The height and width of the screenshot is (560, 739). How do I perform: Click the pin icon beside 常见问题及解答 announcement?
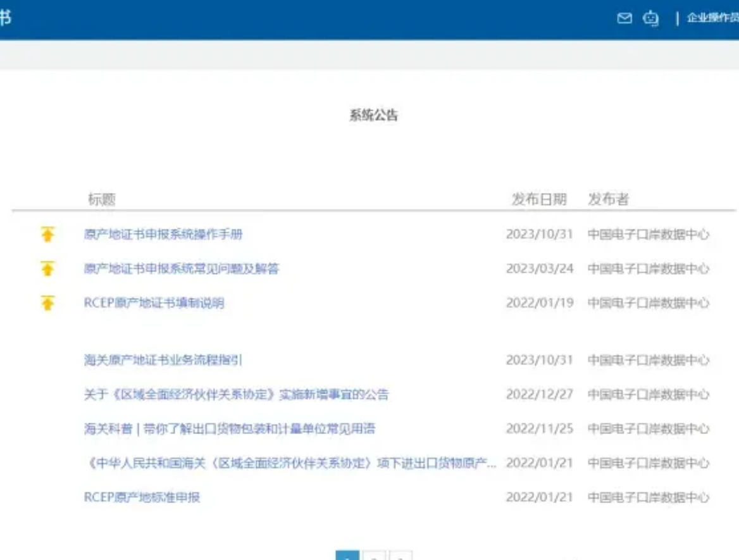click(x=47, y=268)
